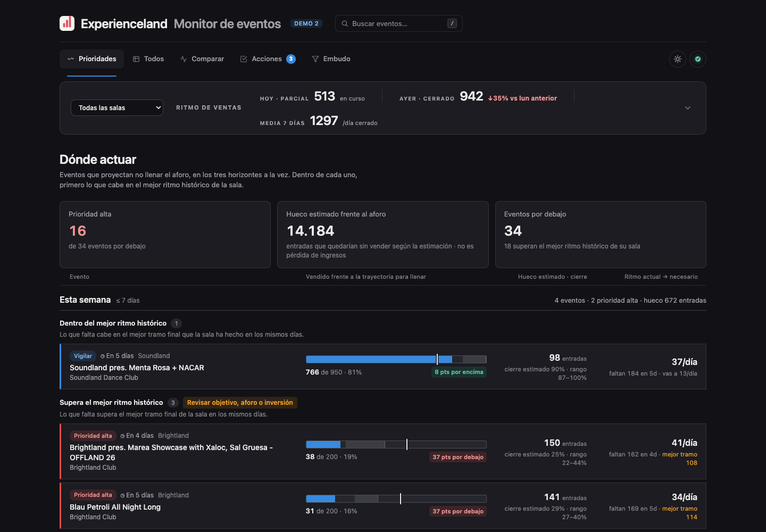Viewport: 766px width, 532px height.
Task: Click the Acciones count badge 3
Action: point(291,59)
